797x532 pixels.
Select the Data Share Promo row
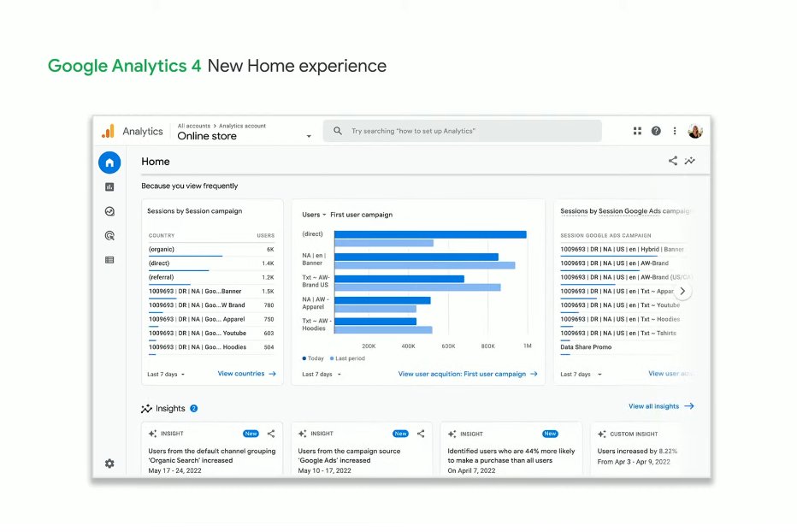(623, 347)
